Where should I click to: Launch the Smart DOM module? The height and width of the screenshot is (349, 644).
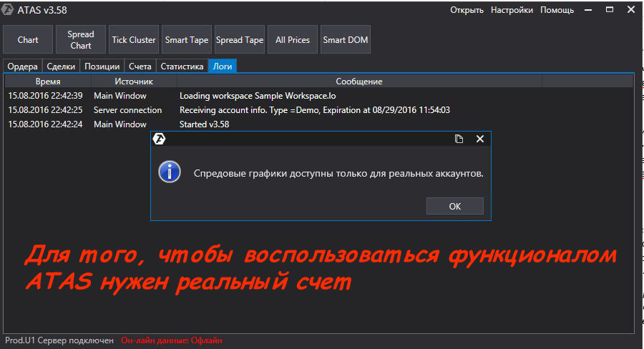346,39
